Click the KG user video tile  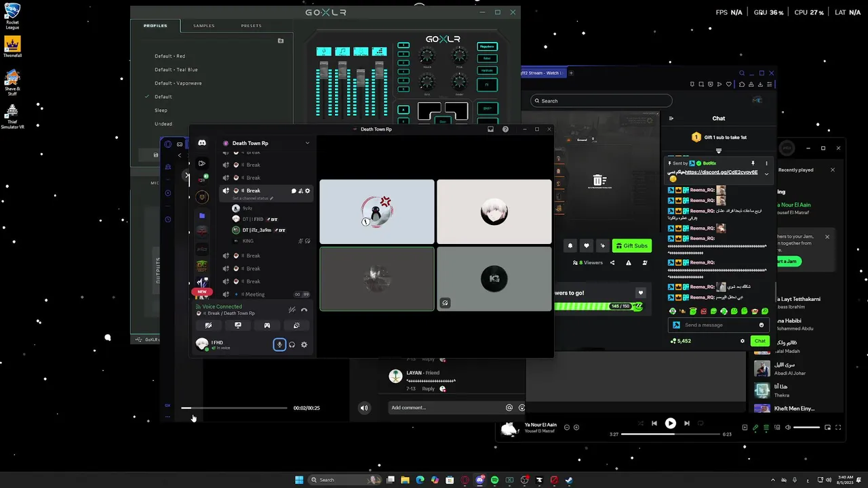click(494, 279)
